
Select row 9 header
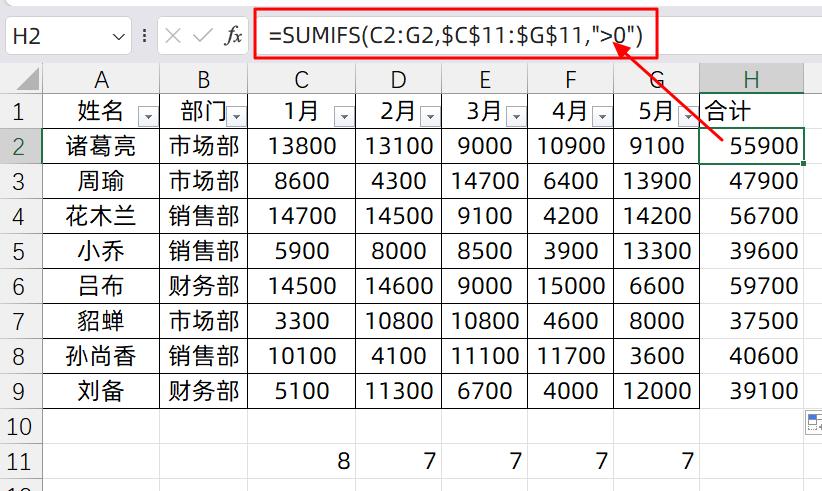point(20,391)
